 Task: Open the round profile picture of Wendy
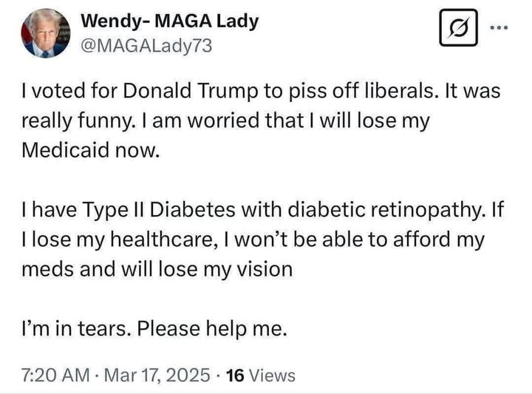coord(46,33)
